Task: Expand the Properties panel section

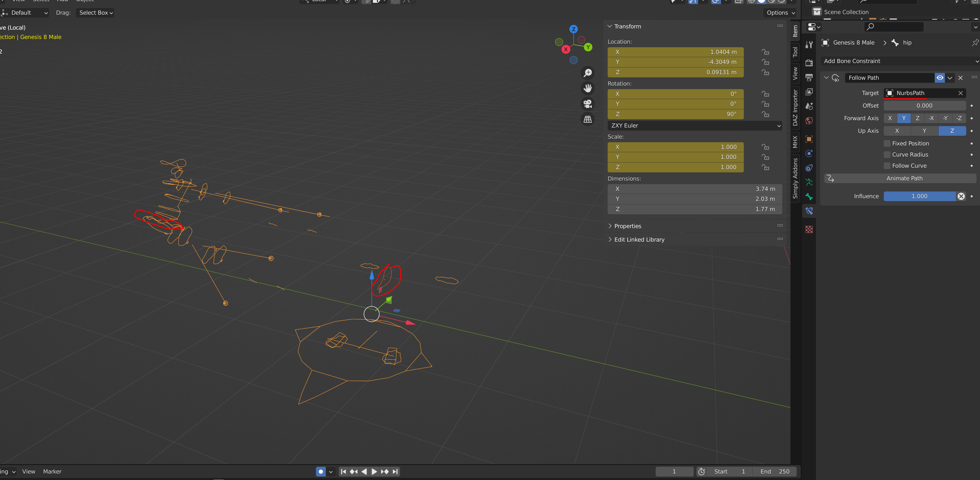Action: pos(628,226)
